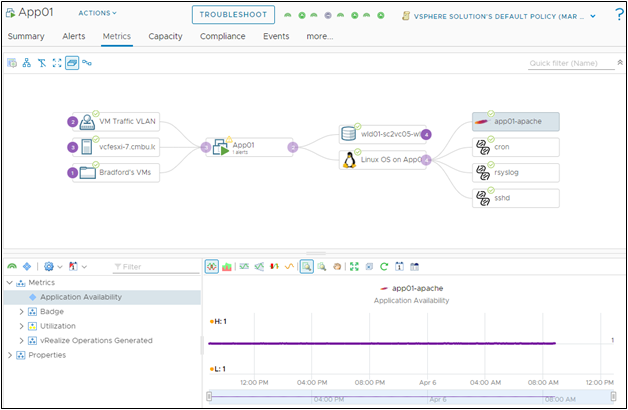Screen dimensions: 628x410
Task: Click the dynamic thresholds chart icon
Action: pyautogui.click(x=244, y=266)
